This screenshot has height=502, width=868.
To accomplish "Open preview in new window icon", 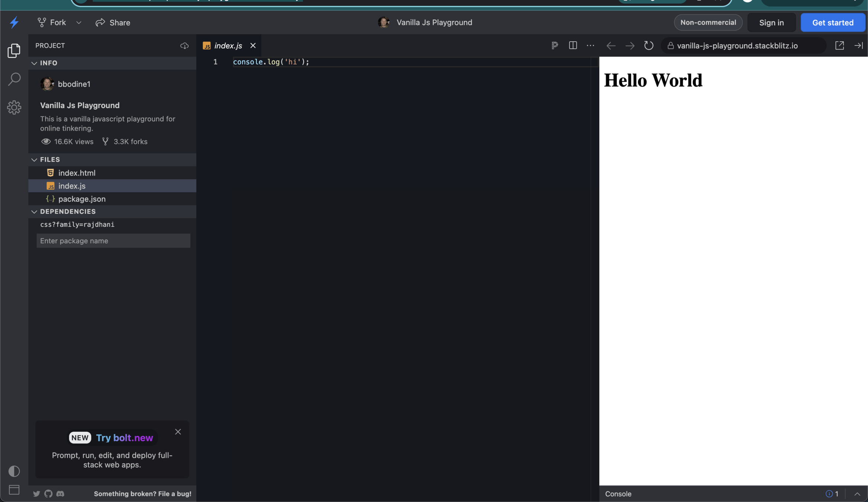I will (x=839, y=45).
